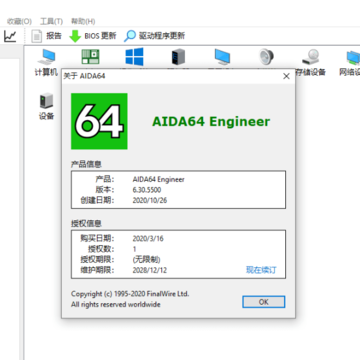The width and height of the screenshot is (360, 360).
Task: Click the 报告 report toolbar button
Action: tap(47, 36)
